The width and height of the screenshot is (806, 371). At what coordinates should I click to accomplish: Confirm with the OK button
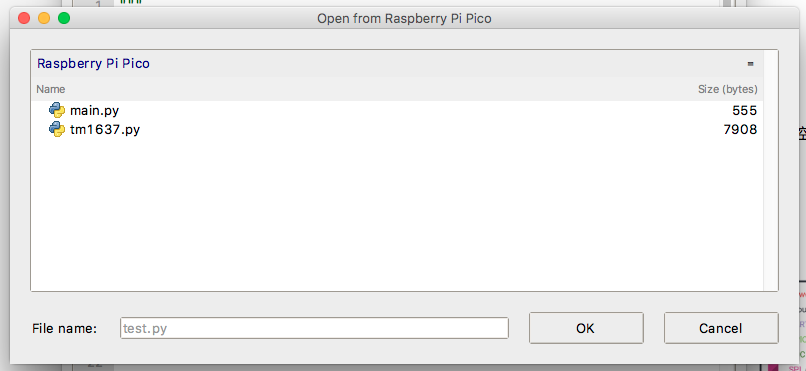586,328
